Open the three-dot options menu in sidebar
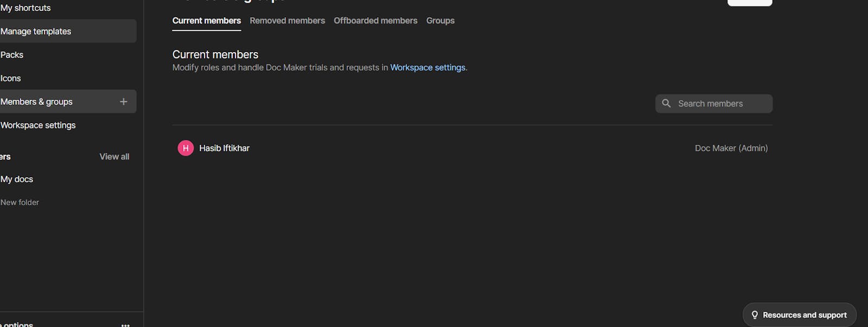 coord(125,324)
